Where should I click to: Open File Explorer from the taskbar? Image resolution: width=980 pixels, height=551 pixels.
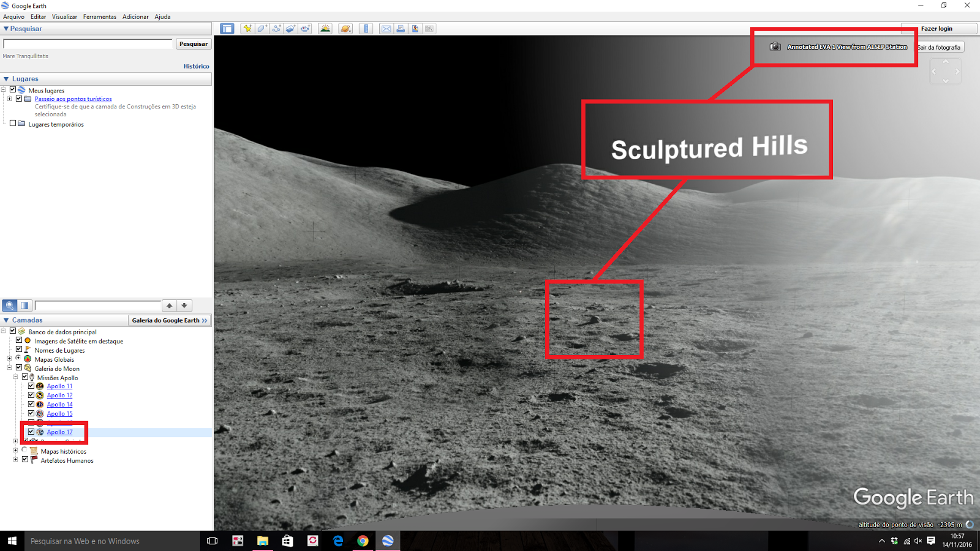[x=263, y=541]
